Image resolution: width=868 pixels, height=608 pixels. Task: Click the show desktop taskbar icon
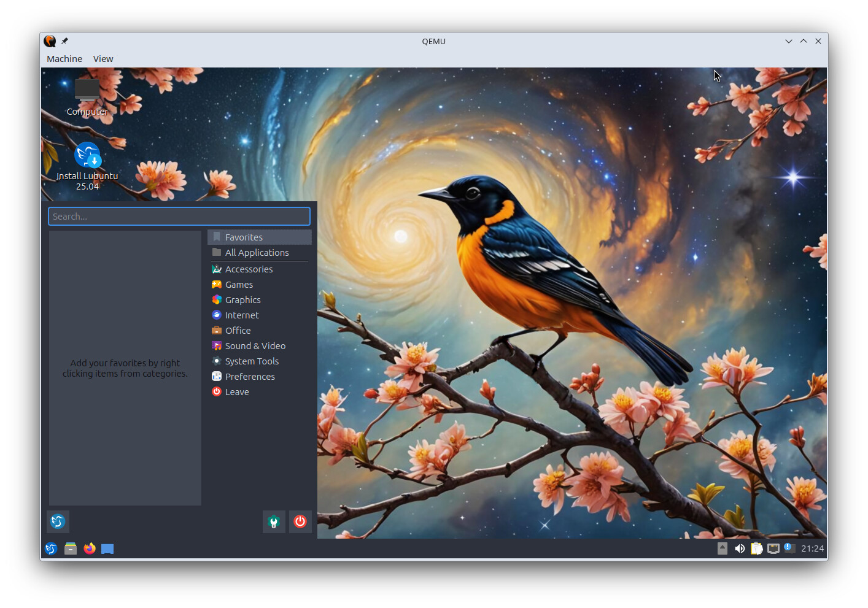(x=107, y=548)
